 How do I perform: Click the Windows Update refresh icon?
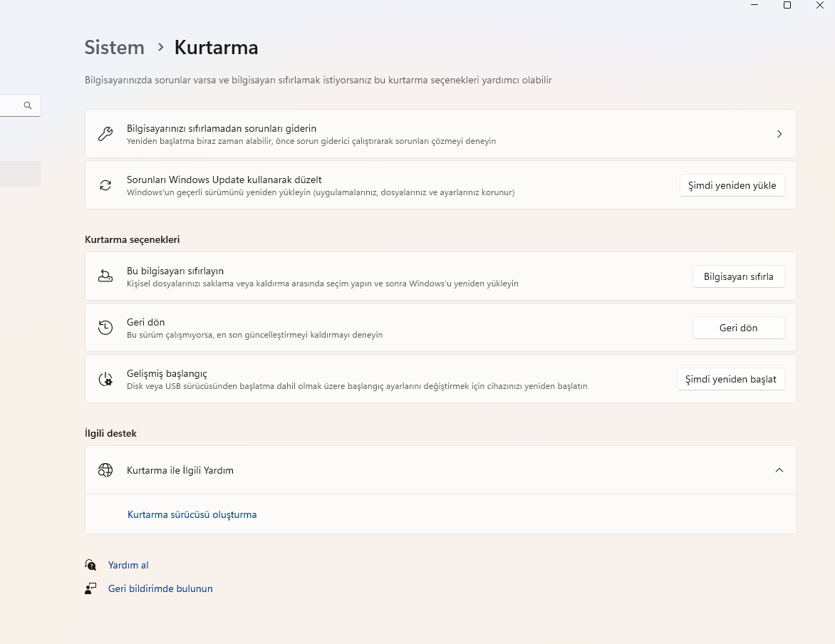[105, 185]
